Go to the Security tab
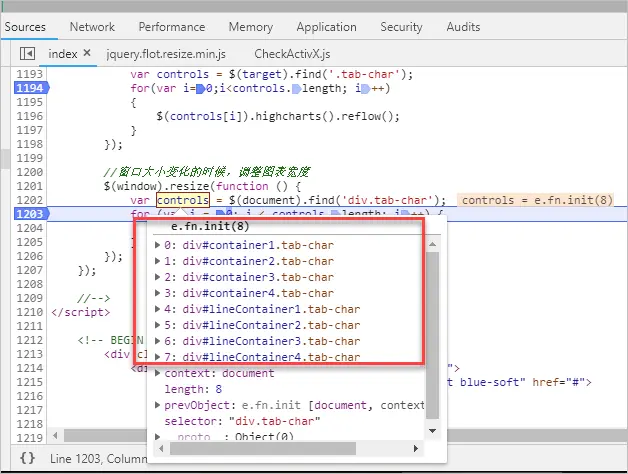 401,27
